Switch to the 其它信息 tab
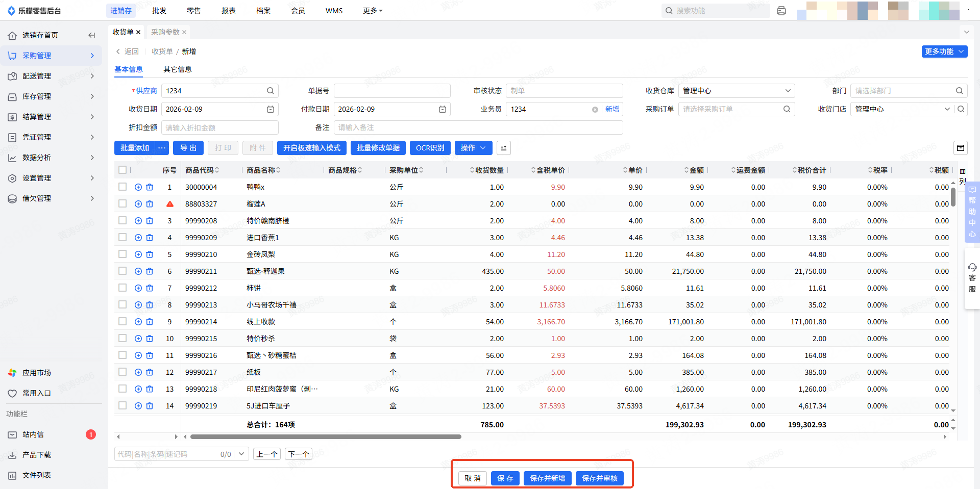The width and height of the screenshot is (980, 489). coord(177,69)
